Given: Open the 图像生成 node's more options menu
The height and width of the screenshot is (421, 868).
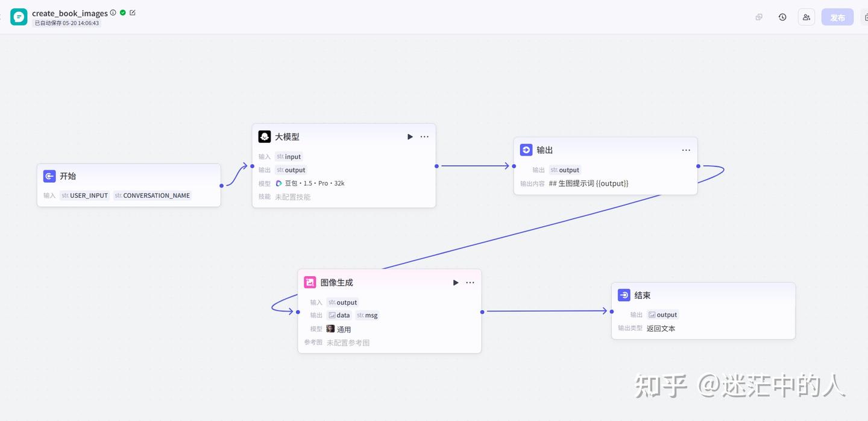Looking at the screenshot, I should (x=470, y=282).
